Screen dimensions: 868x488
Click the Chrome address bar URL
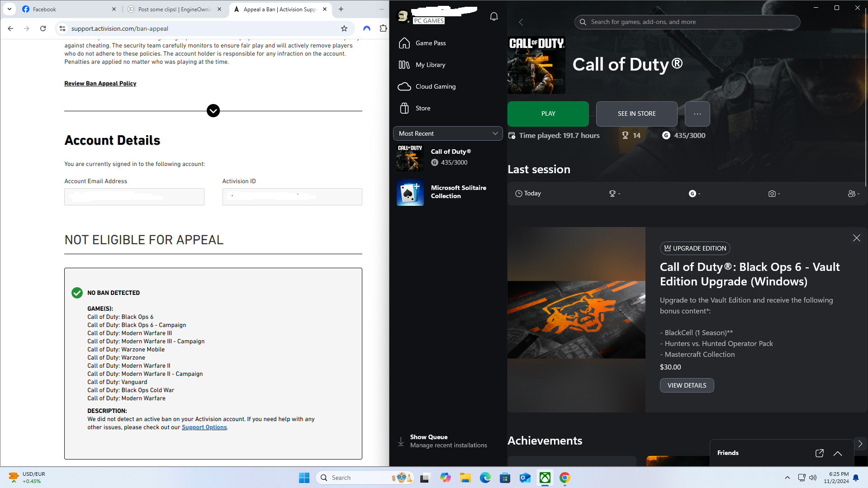tap(119, 28)
